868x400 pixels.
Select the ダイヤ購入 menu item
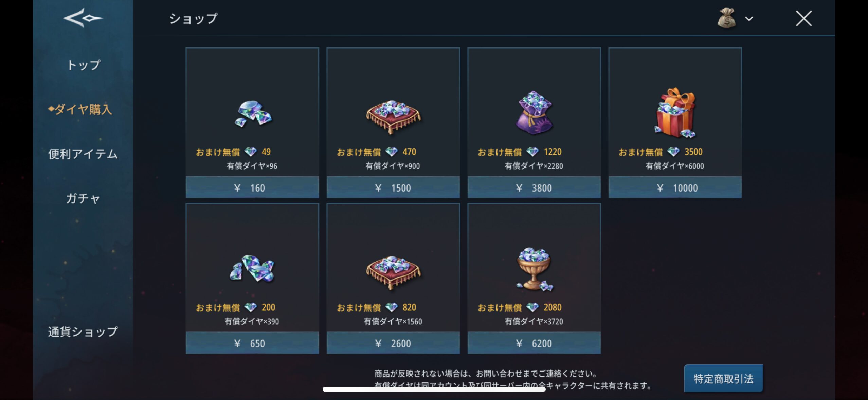tap(80, 109)
